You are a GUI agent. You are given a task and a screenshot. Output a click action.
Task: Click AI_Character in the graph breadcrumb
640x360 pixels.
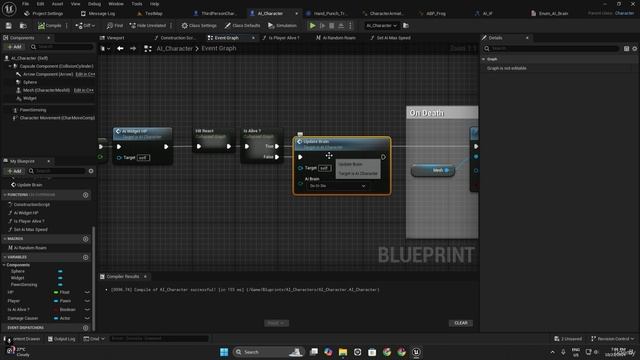point(174,49)
